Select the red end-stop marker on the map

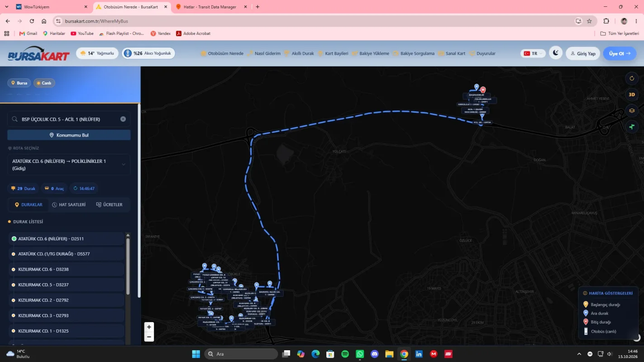click(x=483, y=90)
